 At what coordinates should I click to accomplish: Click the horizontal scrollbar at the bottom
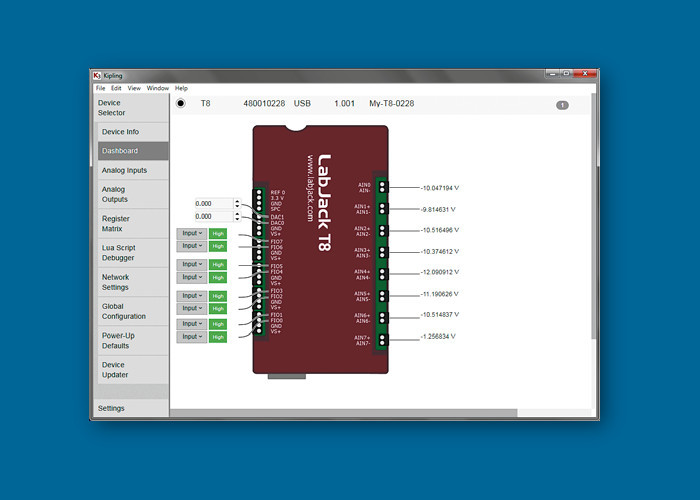(x=343, y=413)
